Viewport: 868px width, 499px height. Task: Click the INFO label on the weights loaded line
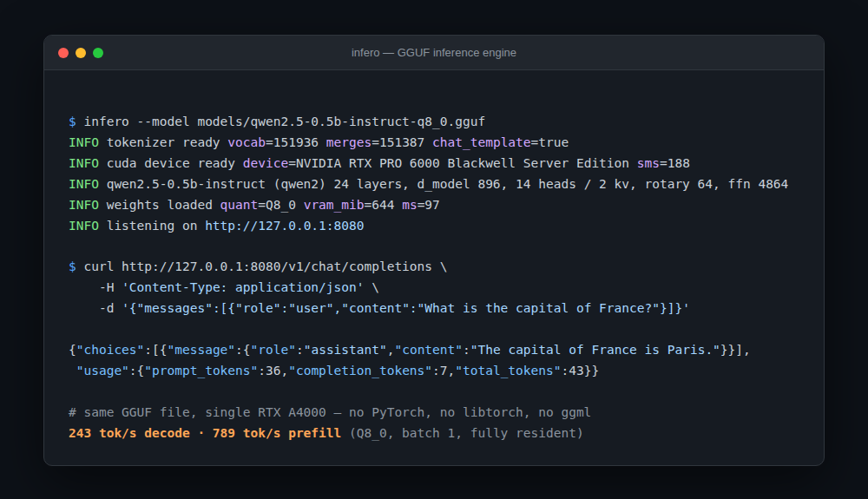[x=83, y=206]
